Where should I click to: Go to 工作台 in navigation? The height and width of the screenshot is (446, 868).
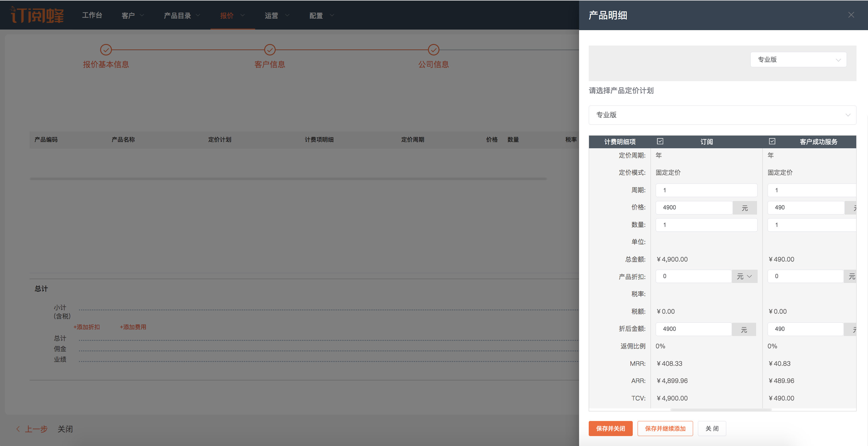pyautogui.click(x=92, y=15)
